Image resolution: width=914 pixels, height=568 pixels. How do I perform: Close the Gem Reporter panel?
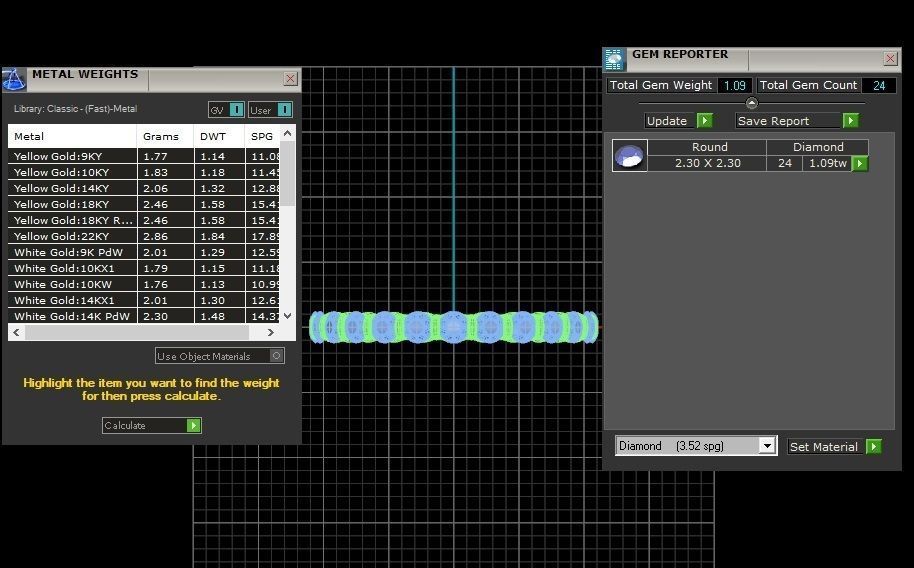tap(890, 58)
